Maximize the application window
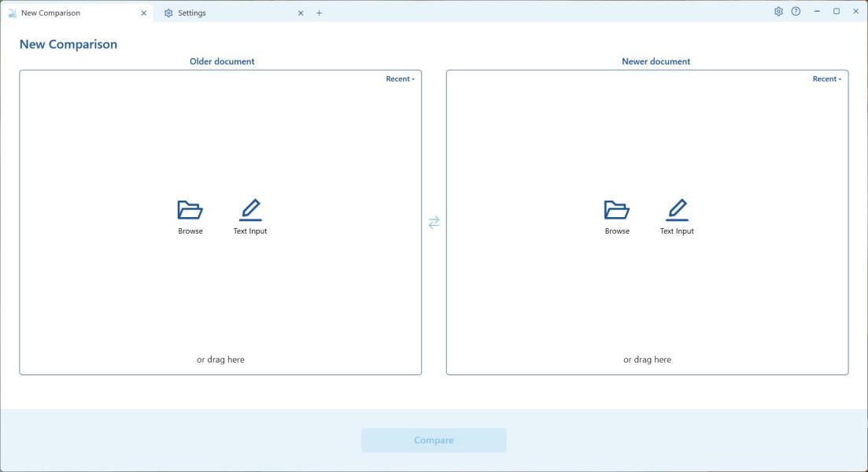Image resolution: width=868 pixels, height=472 pixels. click(837, 11)
